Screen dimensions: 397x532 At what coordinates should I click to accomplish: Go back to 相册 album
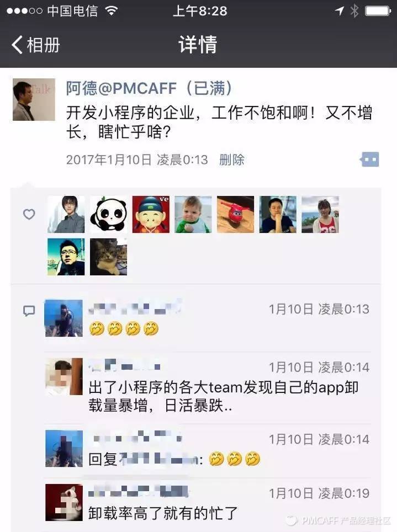click(x=36, y=45)
